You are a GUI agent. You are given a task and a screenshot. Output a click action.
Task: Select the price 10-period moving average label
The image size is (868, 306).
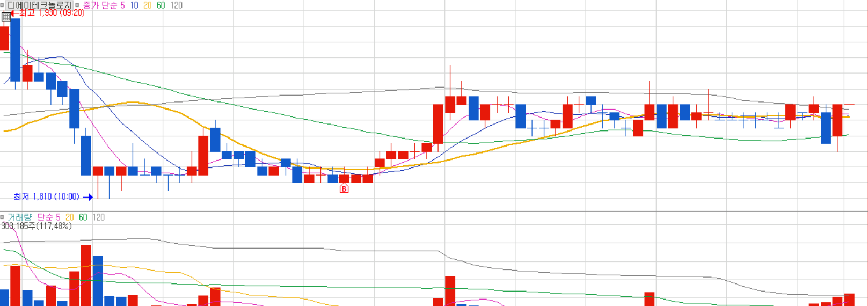click(134, 5)
